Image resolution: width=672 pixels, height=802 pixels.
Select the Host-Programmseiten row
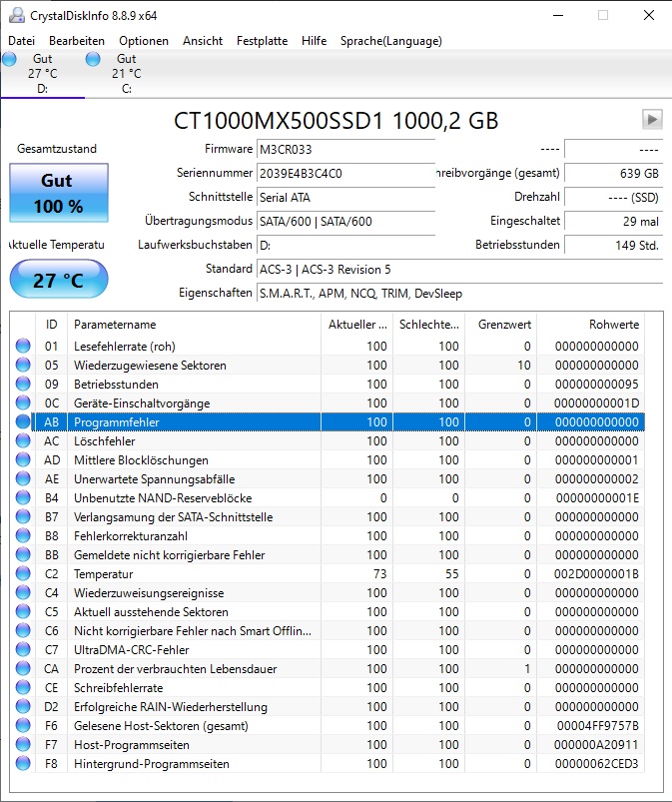[330, 745]
